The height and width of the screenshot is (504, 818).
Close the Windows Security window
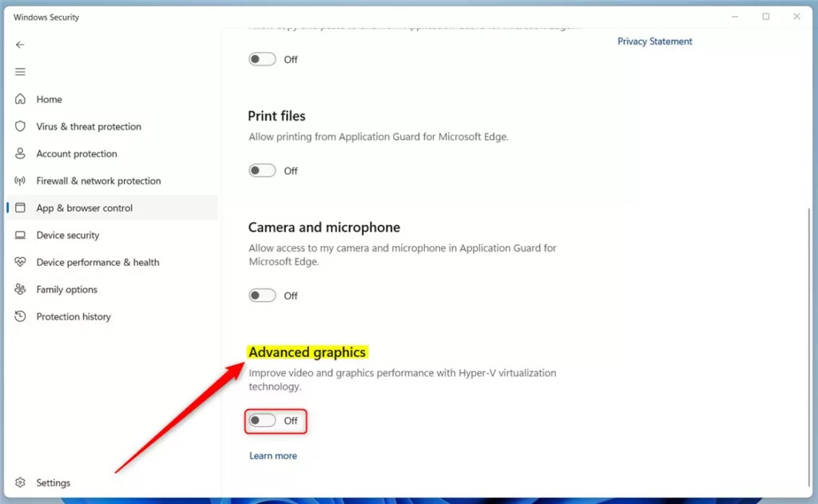[796, 17]
